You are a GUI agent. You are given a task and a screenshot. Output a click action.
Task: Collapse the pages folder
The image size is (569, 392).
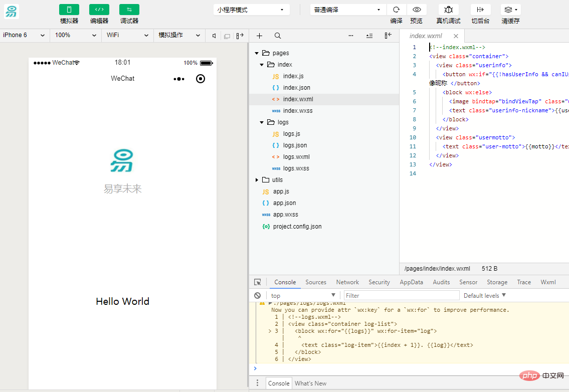257,53
